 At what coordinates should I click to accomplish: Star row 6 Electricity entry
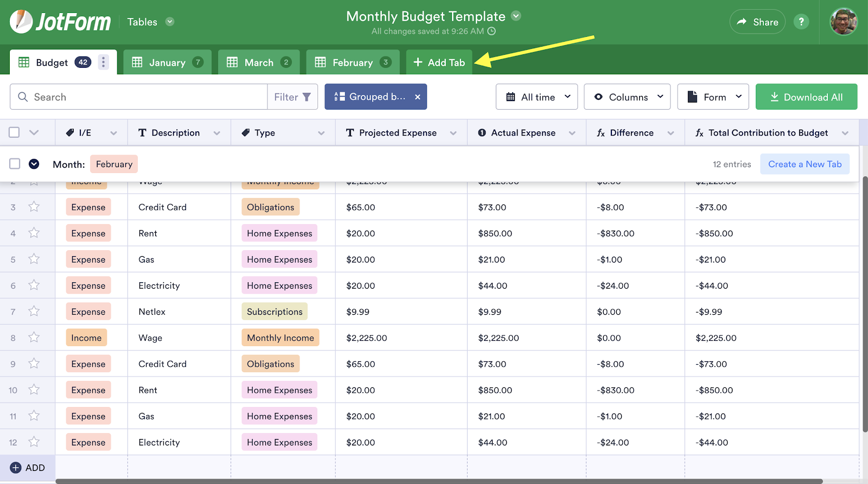click(34, 285)
